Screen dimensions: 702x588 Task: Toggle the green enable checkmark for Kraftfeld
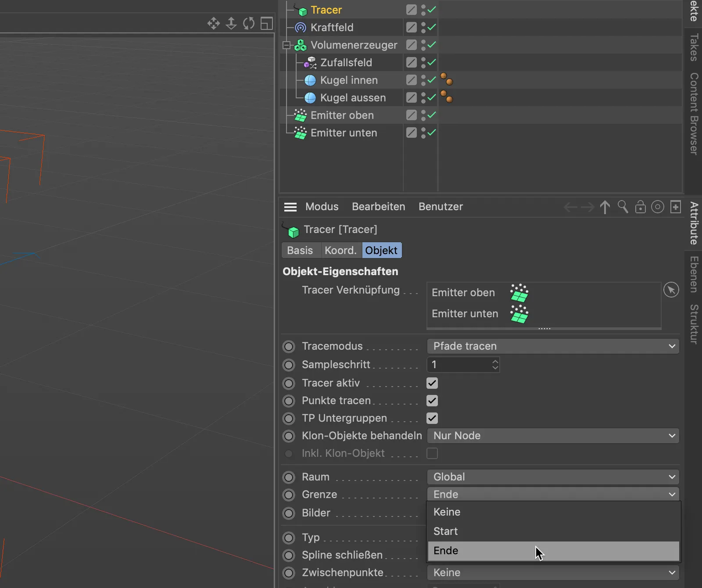click(432, 27)
